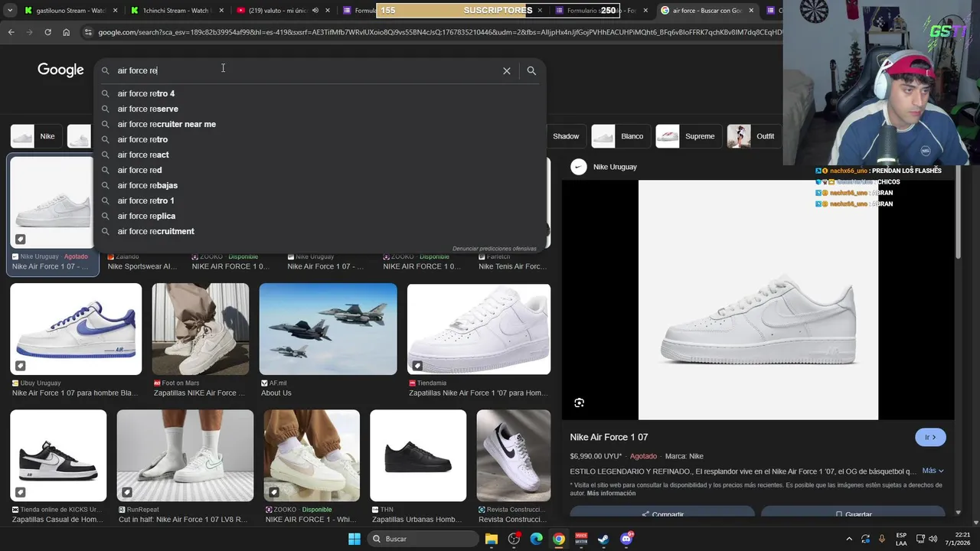The height and width of the screenshot is (551, 980).
Task: Select suggestion "air force red"
Action: click(320, 170)
